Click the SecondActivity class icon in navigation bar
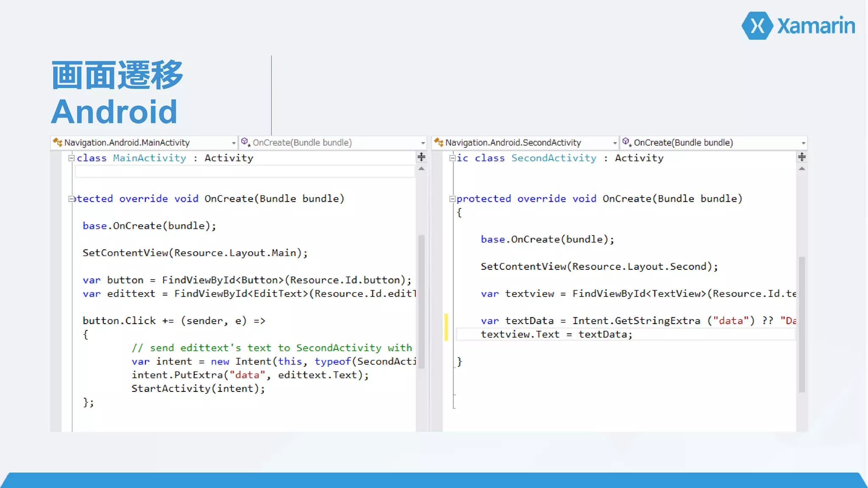 pos(439,142)
